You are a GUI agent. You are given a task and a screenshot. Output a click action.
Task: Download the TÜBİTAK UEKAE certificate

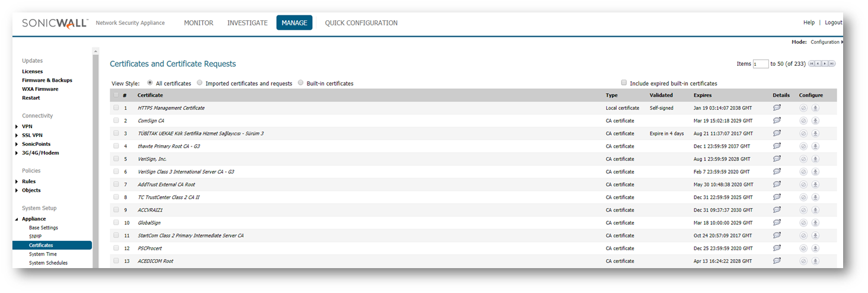point(815,133)
